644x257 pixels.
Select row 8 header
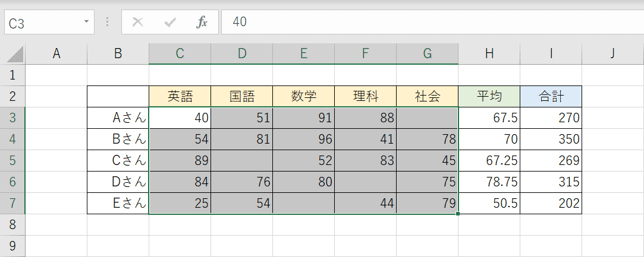click(x=12, y=224)
